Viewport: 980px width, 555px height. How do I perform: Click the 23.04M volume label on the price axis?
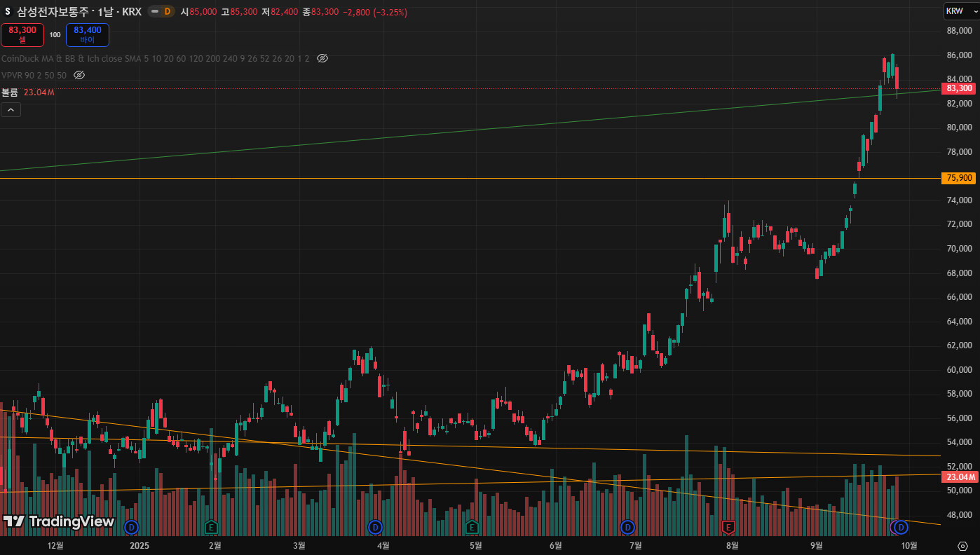960,477
